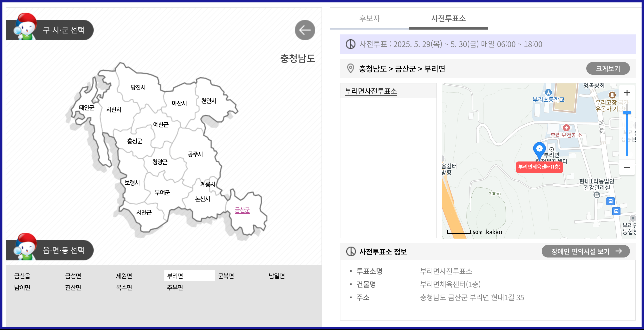Click the red 부리면체육센터(1층) label
644x330 pixels.
click(x=539, y=167)
